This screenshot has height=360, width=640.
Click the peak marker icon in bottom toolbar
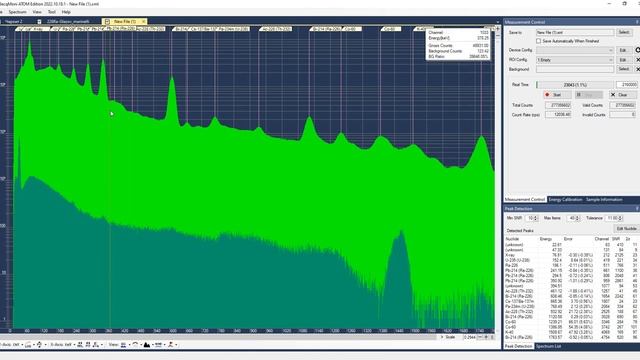(x=171, y=345)
